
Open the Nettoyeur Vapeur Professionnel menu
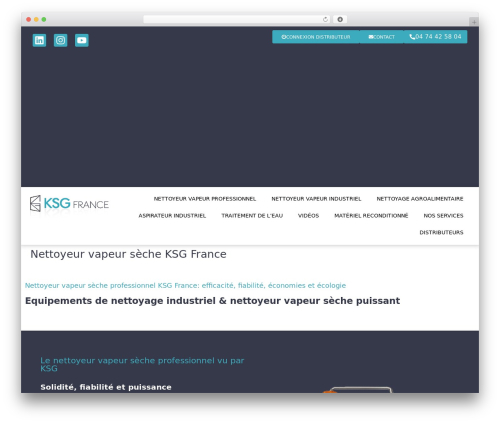205,199
